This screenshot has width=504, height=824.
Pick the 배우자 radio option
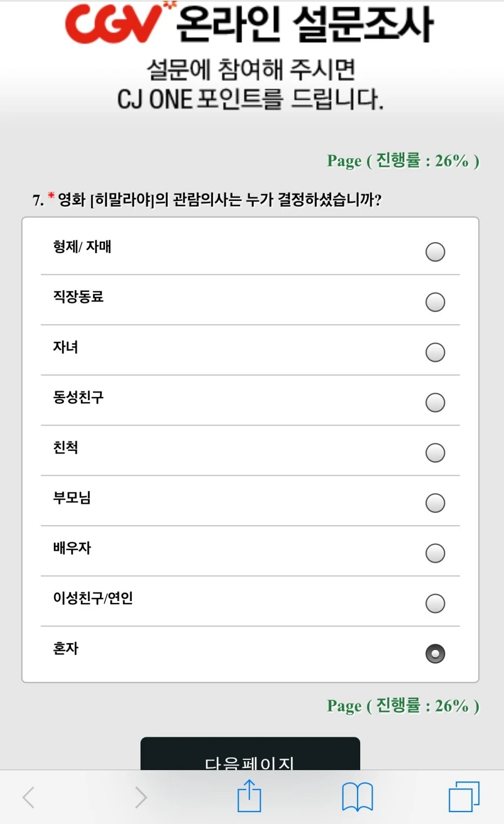(x=435, y=553)
